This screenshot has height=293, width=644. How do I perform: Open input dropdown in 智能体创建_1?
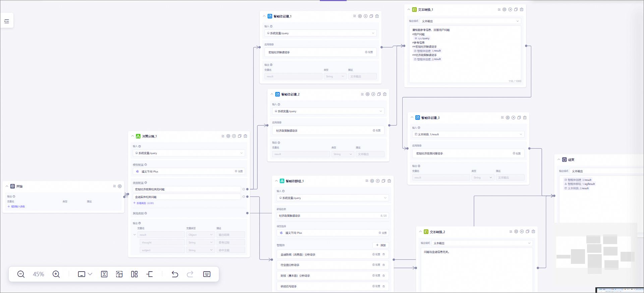point(320,33)
